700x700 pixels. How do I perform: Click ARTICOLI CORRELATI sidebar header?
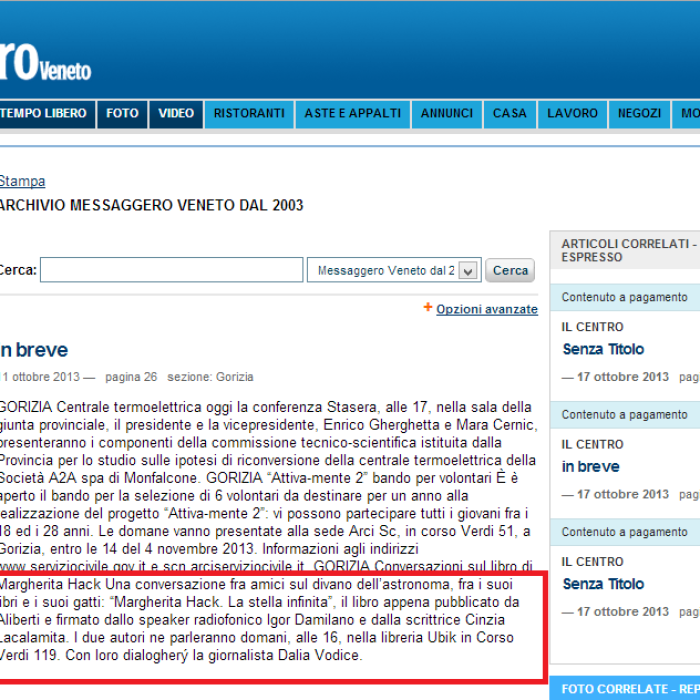click(625, 250)
